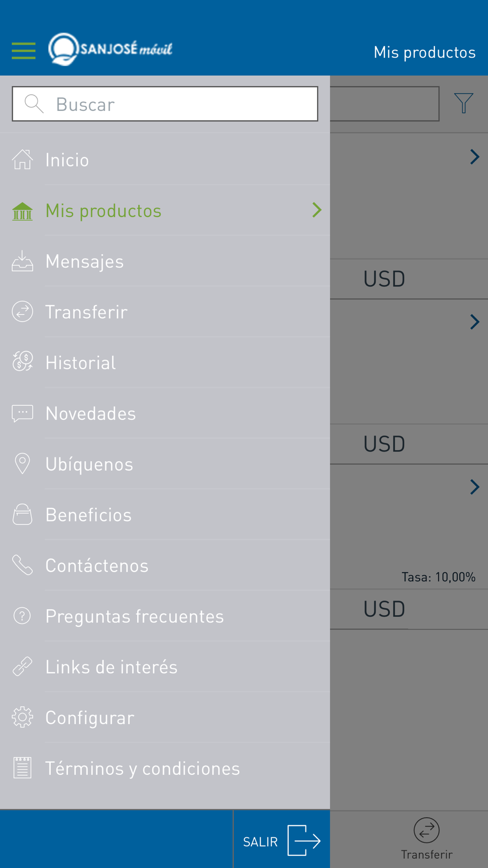Click the shopping bag Beneficios icon
This screenshot has height=868, width=488.
pos(22,515)
